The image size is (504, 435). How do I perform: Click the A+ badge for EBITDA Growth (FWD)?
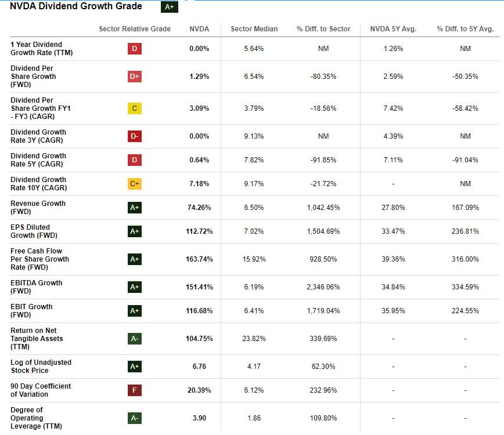tap(135, 287)
